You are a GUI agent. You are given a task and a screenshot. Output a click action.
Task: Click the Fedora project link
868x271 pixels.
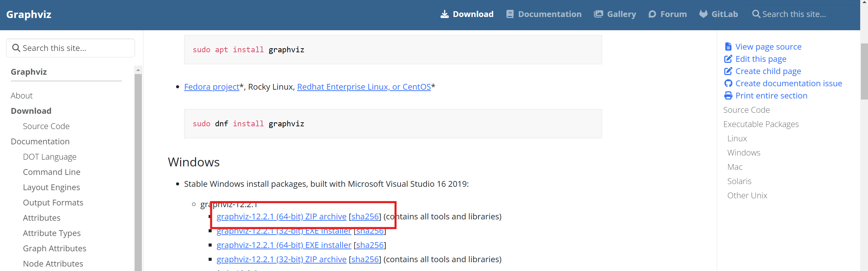pyautogui.click(x=212, y=87)
